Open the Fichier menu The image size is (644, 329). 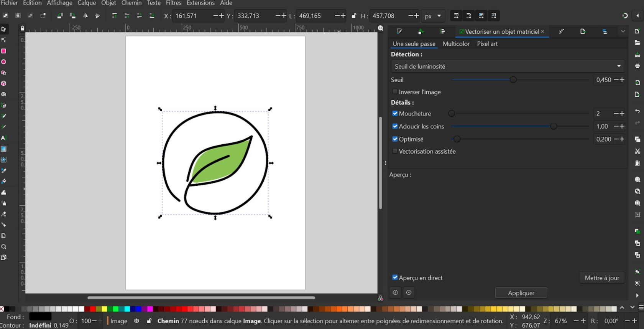(x=9, y=3)
